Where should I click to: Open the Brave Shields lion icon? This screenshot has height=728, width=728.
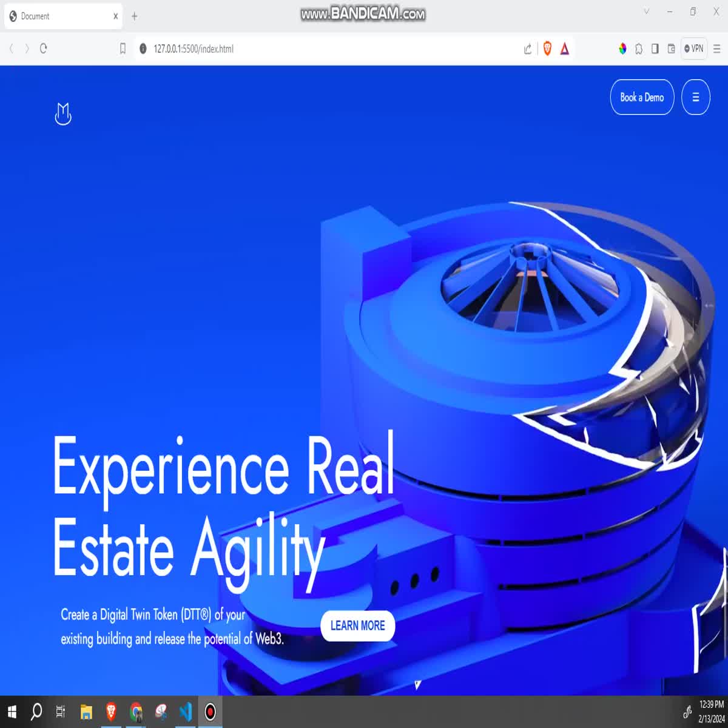click(x=547, y=49)
